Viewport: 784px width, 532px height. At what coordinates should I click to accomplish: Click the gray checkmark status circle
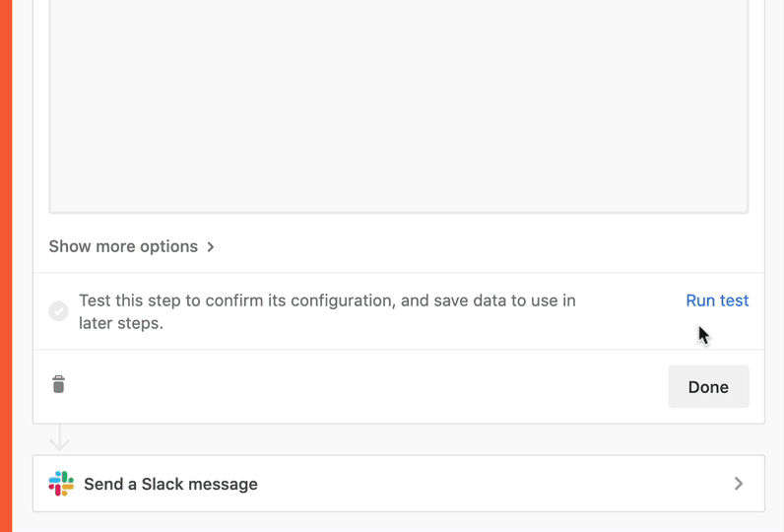tap(58, 311)
